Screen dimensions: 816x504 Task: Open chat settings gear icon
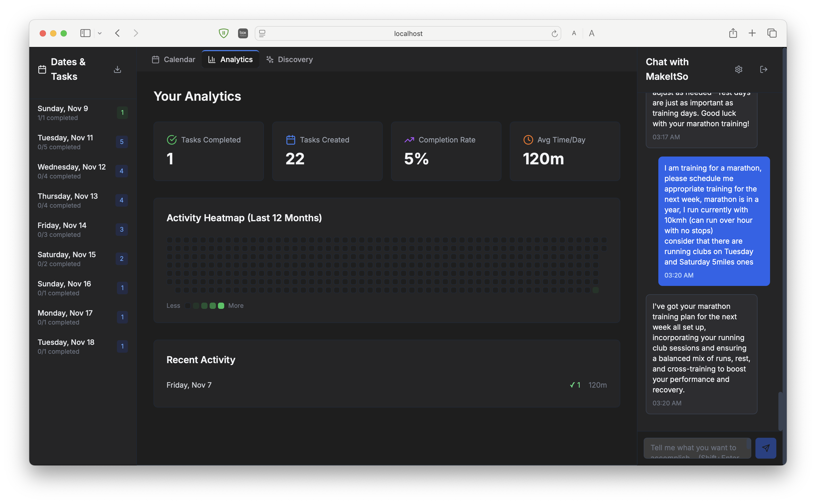[x=739, y=69]
